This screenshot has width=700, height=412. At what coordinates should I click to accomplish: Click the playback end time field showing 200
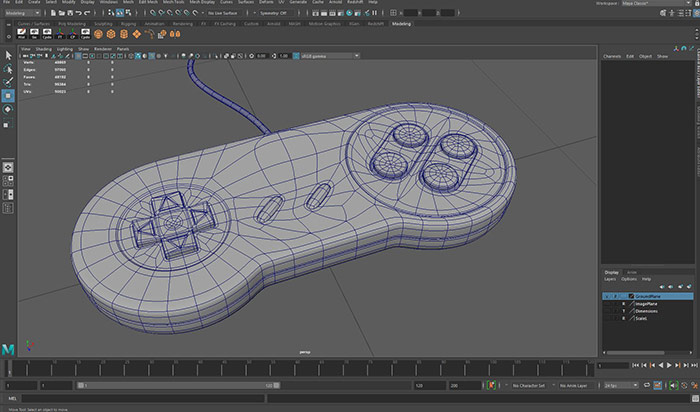[465, 385]
